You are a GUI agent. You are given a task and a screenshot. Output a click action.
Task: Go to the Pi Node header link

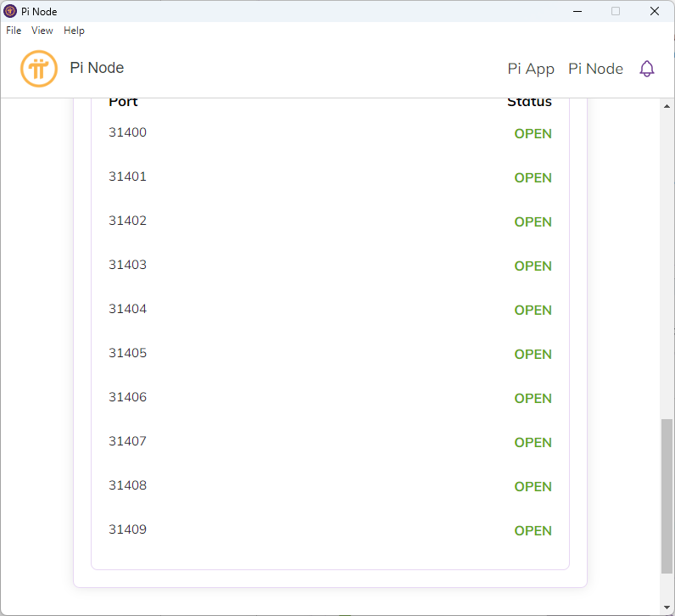click(595, 69)
